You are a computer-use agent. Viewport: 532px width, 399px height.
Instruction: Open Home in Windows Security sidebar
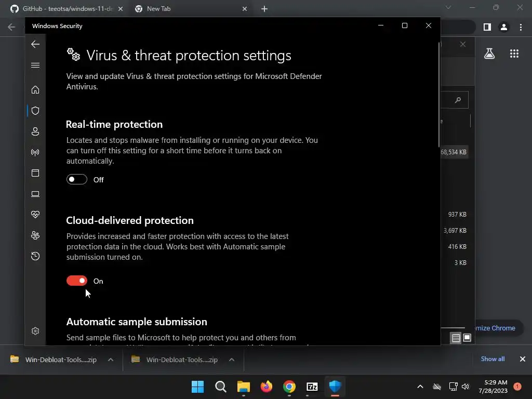click(35, 89)
